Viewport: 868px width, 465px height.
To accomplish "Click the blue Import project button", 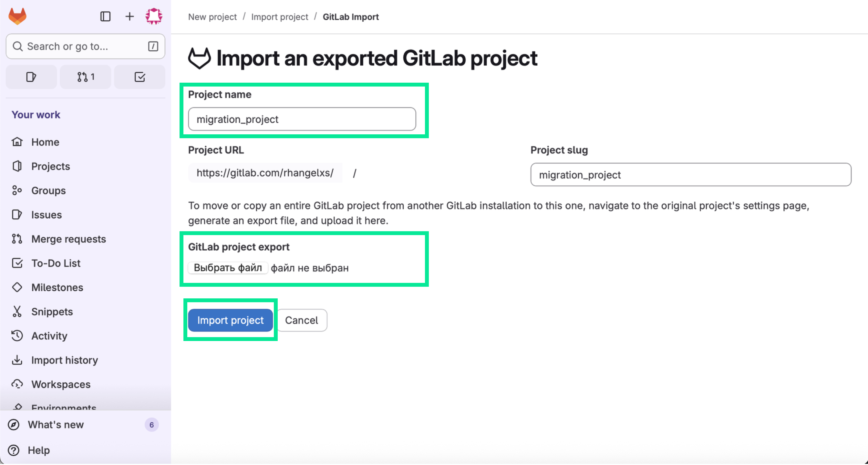I will tap(231, 320).
